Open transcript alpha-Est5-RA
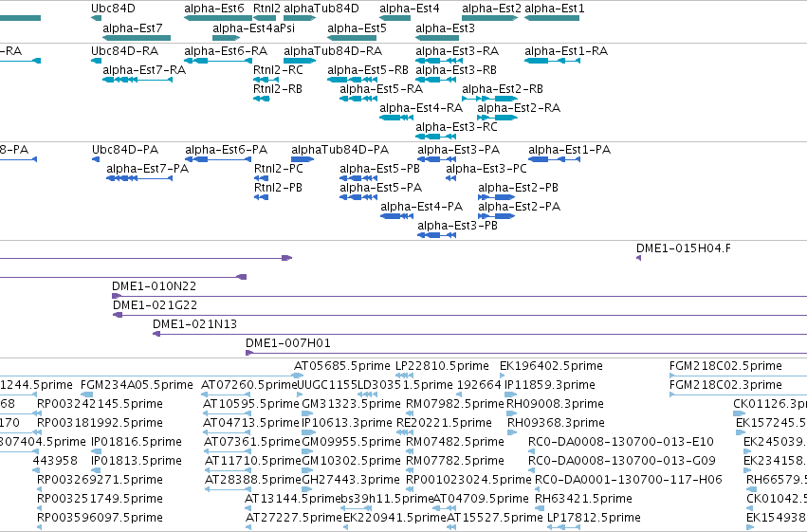The image size is (807, 532). (x=381, y=89)
